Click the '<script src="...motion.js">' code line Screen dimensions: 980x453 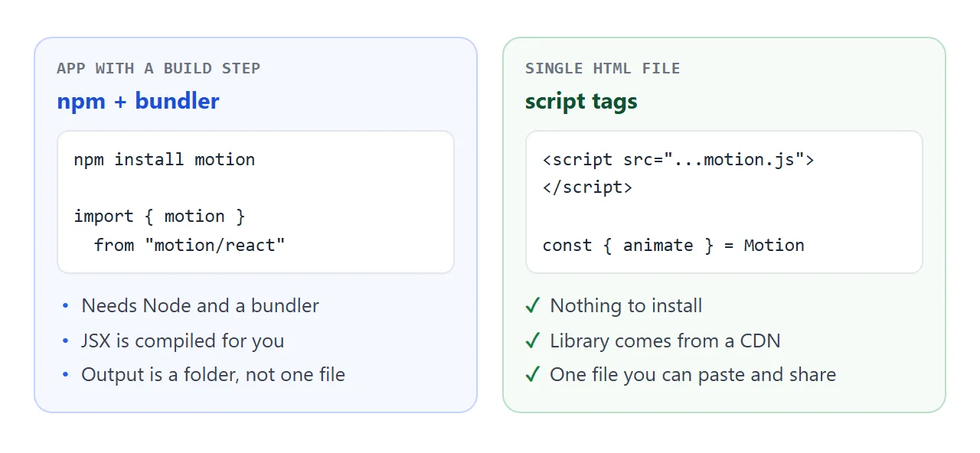coord(678,159)
